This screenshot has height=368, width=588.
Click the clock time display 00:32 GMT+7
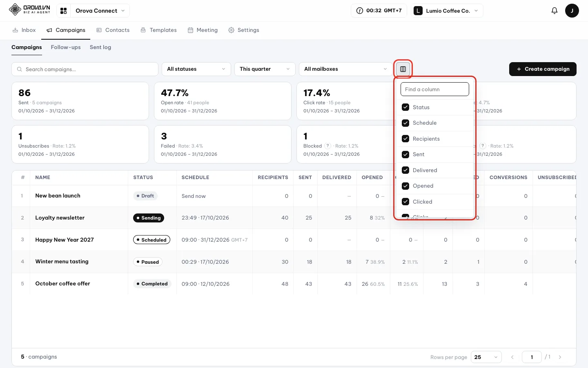[x=379, y=11]
